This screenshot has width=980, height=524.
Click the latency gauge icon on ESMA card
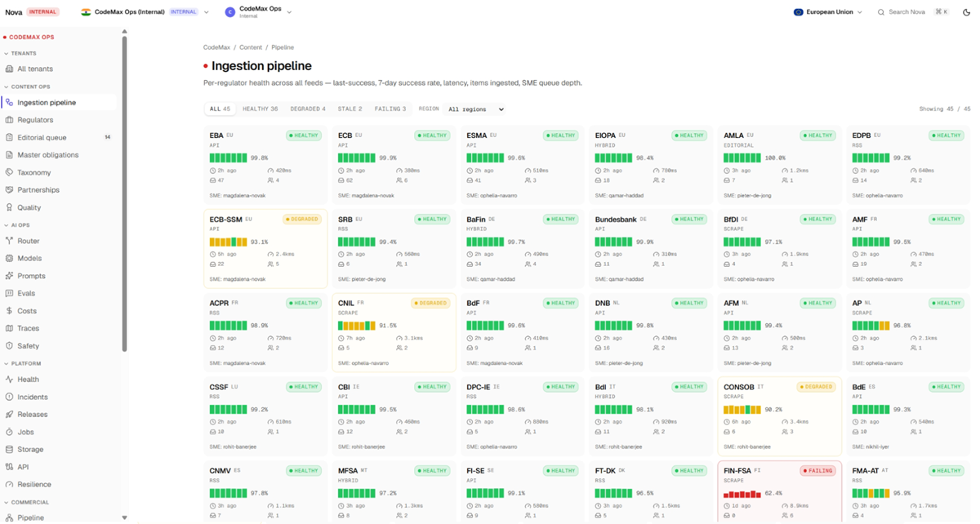pyautogui.click(x=528, y=171)
